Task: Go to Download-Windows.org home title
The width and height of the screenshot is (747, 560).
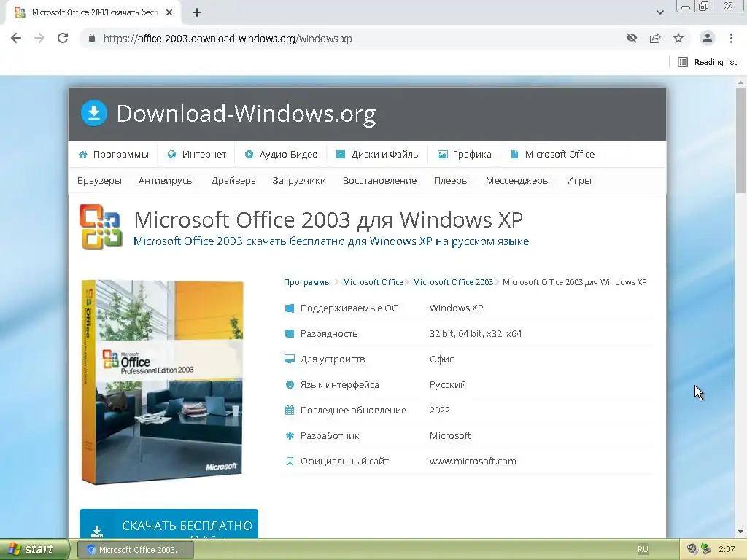Action: 247,114
